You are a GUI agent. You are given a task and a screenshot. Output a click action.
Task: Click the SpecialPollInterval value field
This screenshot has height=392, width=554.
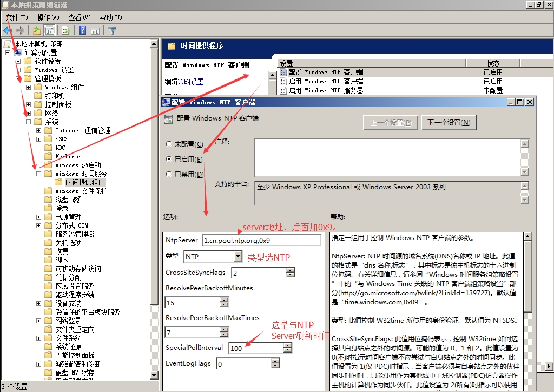(x=256, y=348)
